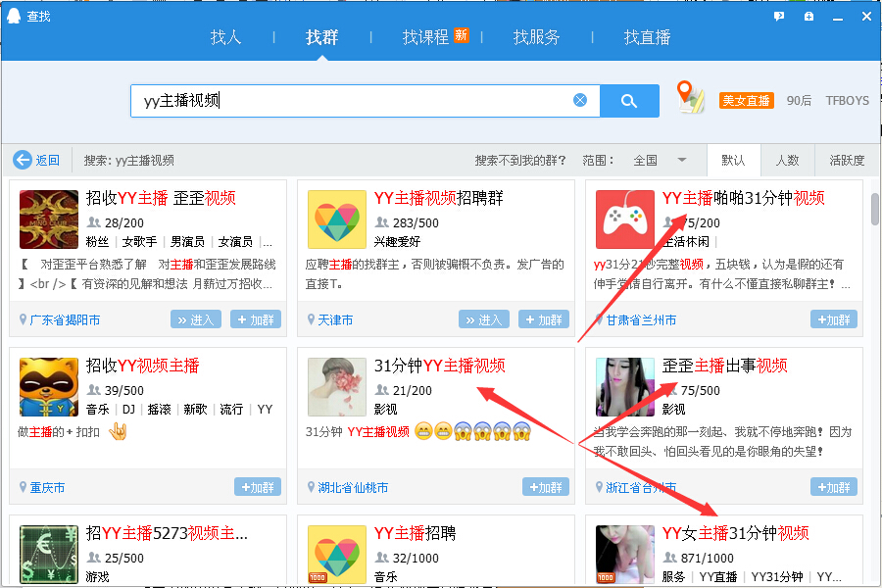Open group title 歪歪主播出事视频
The image size is (882, 588).
click(724, 366)
